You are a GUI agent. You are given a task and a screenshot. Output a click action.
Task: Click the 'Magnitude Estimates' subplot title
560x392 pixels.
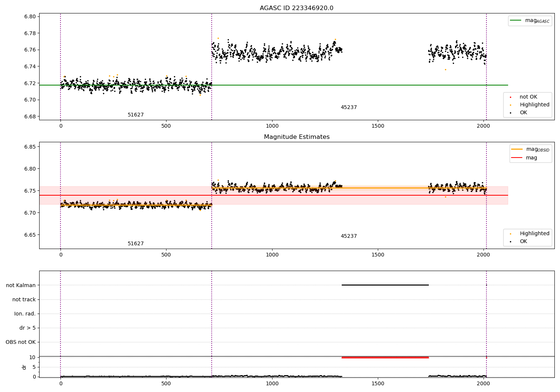point(296,137)
